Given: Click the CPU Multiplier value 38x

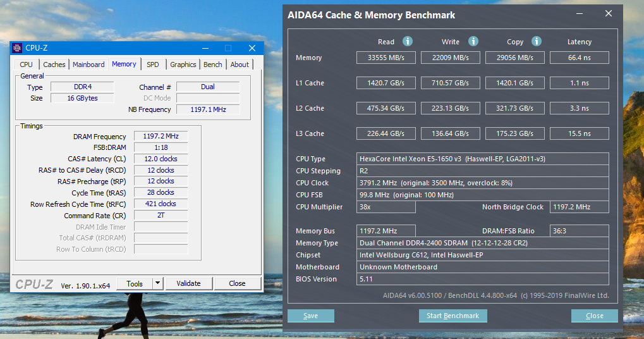Looking at the screenshot, I should click(x=386, y=207).
